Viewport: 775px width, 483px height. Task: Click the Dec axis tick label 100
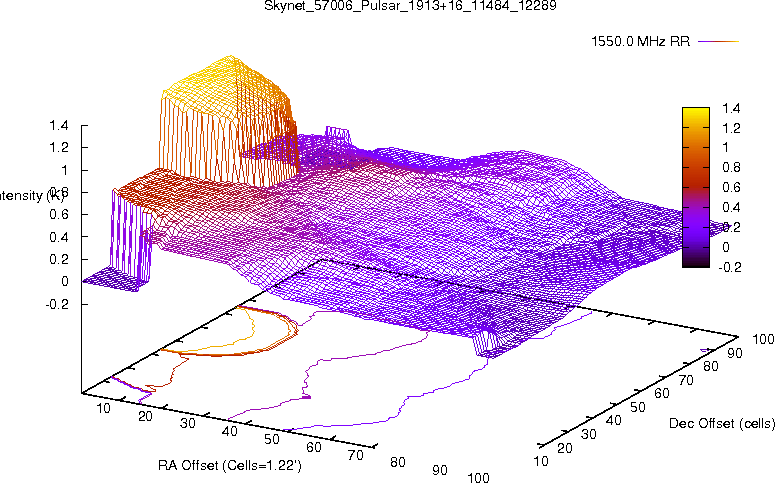761,341
